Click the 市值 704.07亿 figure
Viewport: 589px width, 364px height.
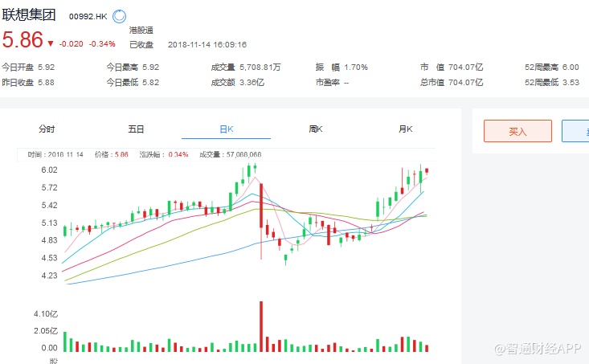(467, 67)
